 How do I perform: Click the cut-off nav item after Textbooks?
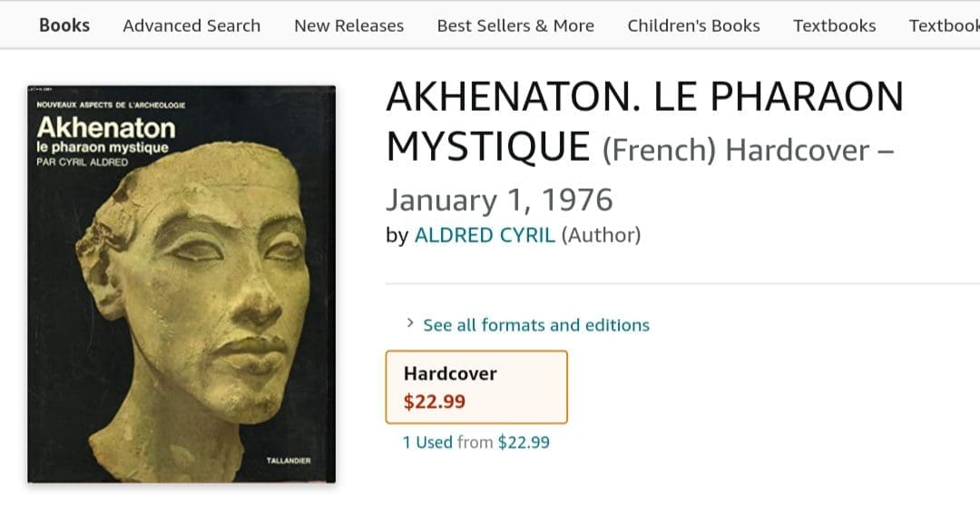coord(945,25)
